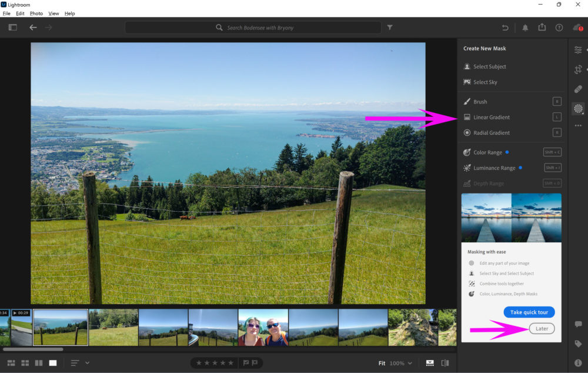Image resolution: width=588 pixels, height=373 pixels.
Task: Switch to photo grid view
Action: (11, 363)
